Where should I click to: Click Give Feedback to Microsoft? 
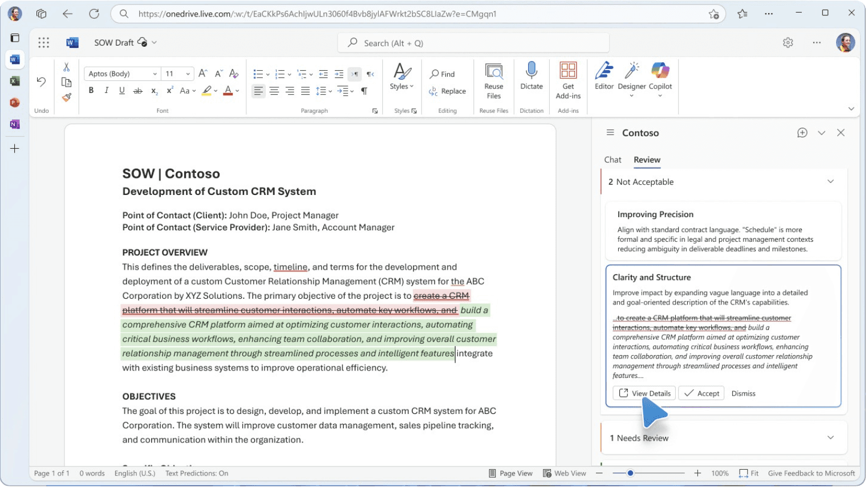(812, 474)
